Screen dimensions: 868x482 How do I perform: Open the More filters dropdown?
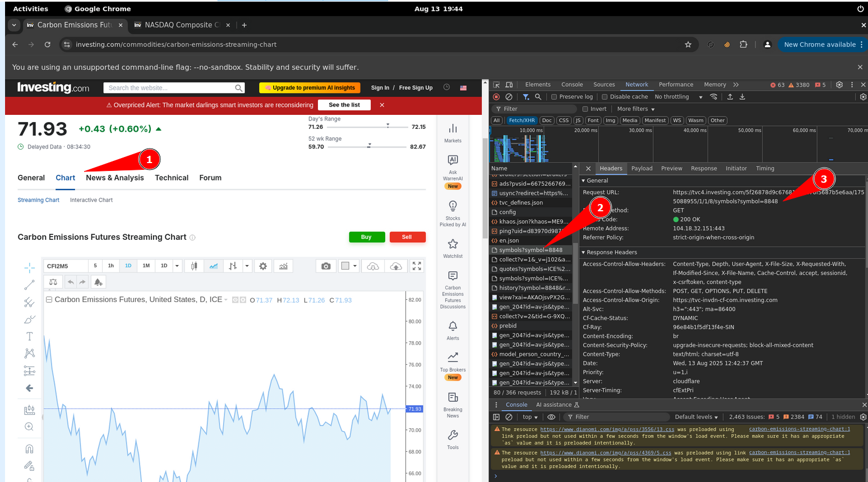[x=636, y=109]
